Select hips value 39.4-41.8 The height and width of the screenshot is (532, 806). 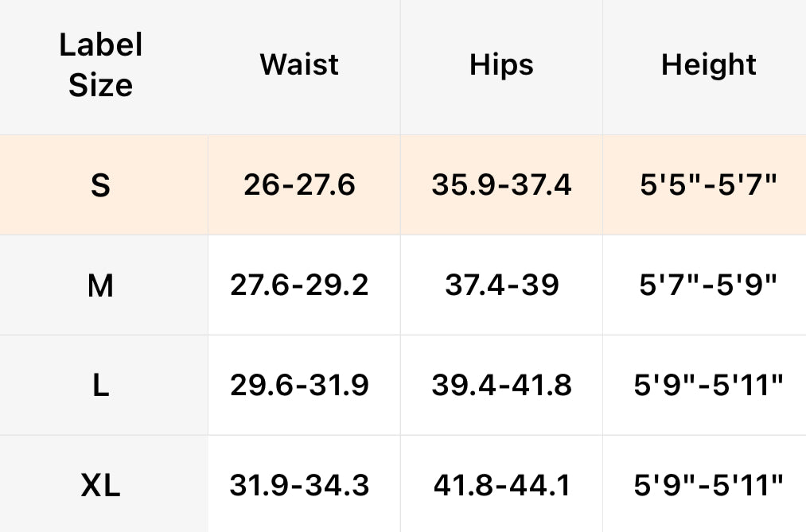(501, 385)
